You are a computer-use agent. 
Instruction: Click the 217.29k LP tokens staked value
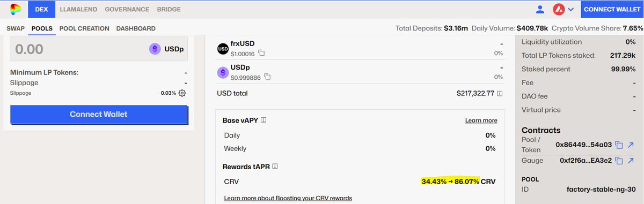(623, 56)
